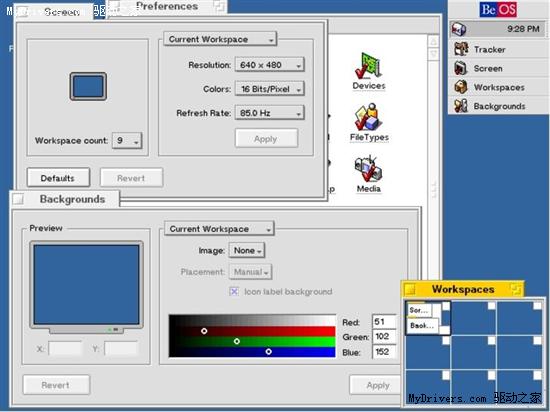Screen dimensions: 550x412
Task: Expand the Refresh Rate 85.0 Hz dropdown
Action: tap(269, 113)
